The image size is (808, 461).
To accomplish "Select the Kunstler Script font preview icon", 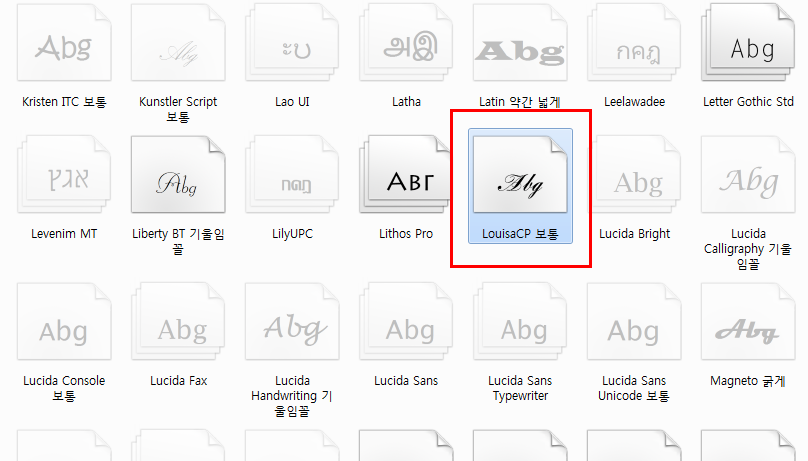I will tap(178, 42).
